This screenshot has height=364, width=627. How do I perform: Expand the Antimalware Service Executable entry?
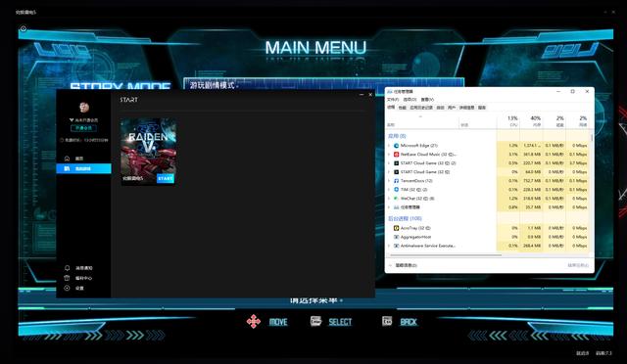(x=389, y=246)
